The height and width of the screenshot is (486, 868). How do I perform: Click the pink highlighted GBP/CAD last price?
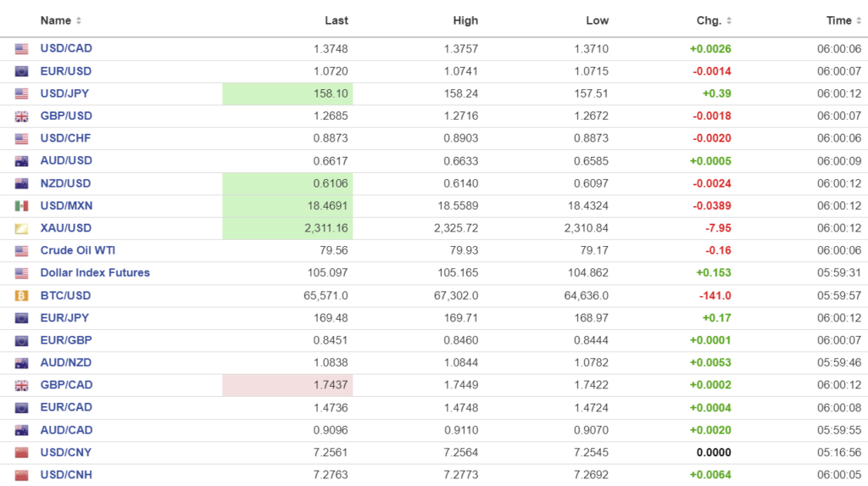pyautogui.click(x=287, y=385)
